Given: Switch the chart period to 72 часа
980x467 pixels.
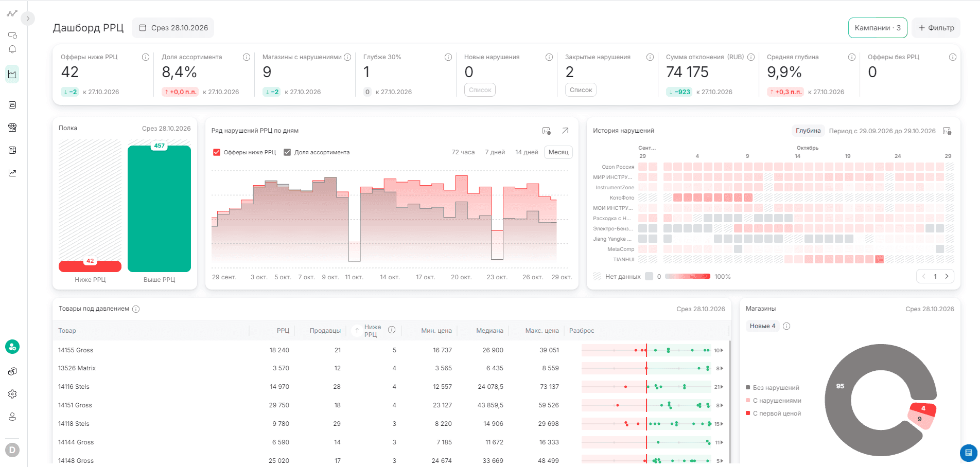Looking at the screenshot, I should [x=463, y=152].
